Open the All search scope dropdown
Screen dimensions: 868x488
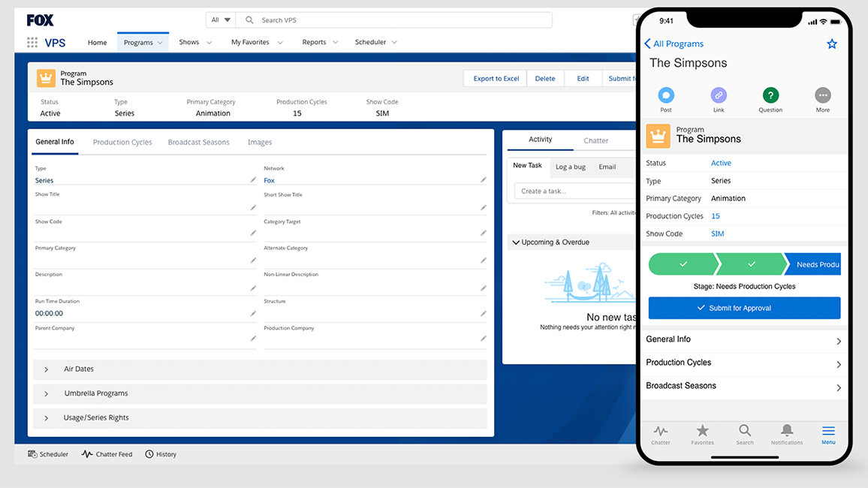(x=221, y=20)
